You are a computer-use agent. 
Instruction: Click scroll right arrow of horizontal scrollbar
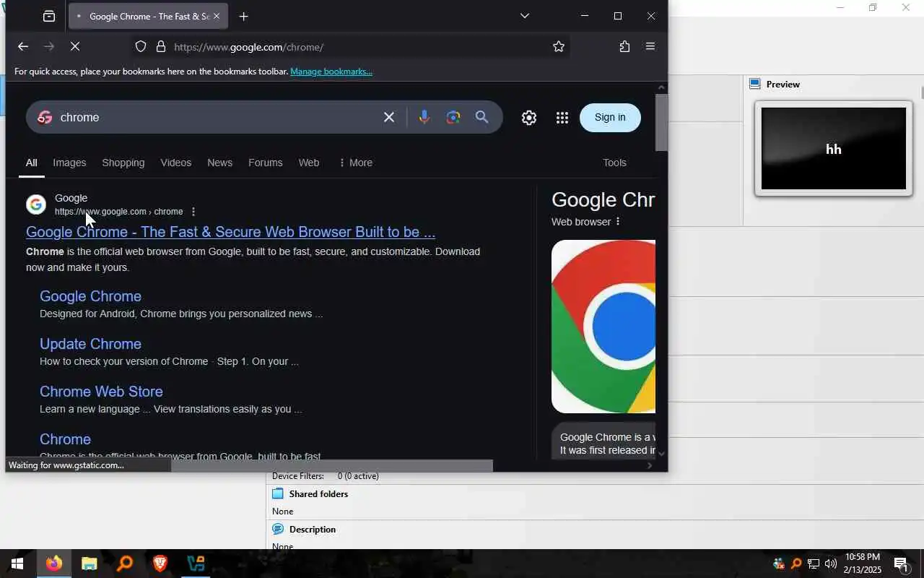(649, 466)
